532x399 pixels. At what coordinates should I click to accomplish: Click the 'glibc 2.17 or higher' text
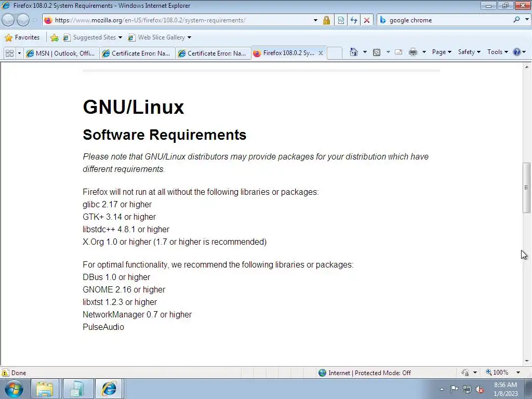coord(117,204)
